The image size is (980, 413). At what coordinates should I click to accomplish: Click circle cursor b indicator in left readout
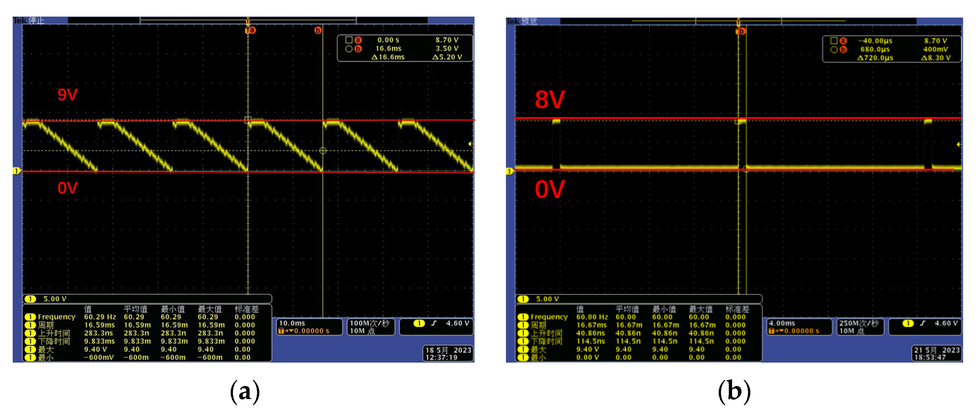348,49
